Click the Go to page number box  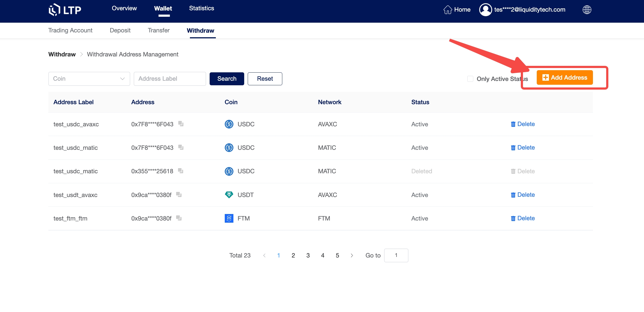[x=396, y=255]
